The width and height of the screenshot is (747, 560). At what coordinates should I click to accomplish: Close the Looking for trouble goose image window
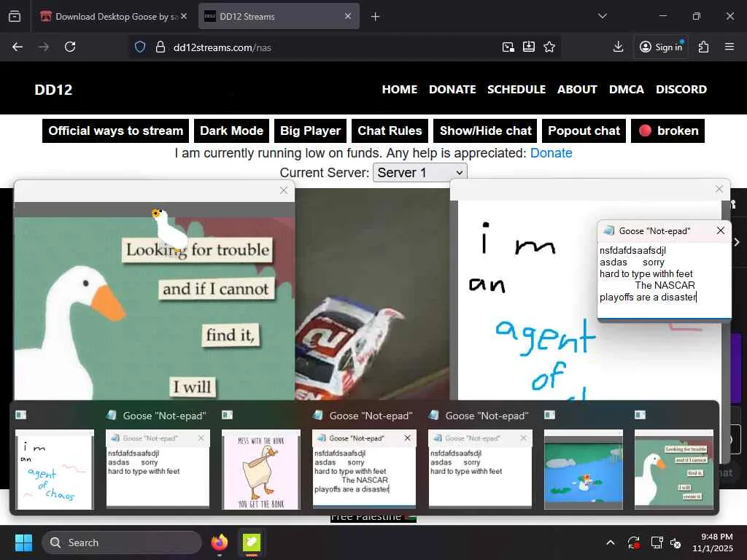284,190
